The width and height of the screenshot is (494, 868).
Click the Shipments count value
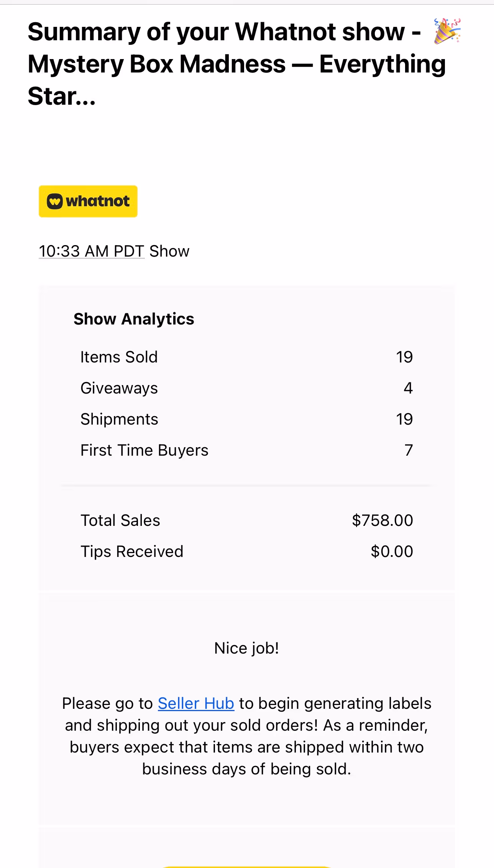point(404,419)
